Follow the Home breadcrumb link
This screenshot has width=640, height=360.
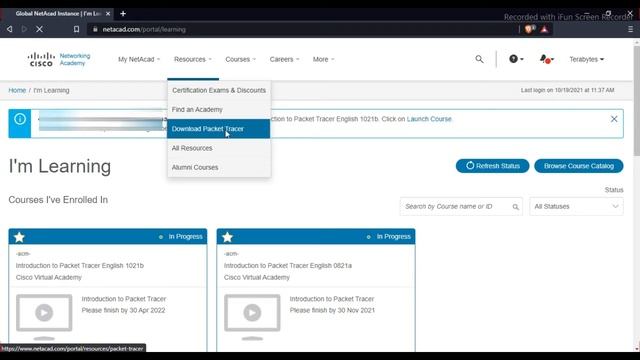[x=17, y=90]
